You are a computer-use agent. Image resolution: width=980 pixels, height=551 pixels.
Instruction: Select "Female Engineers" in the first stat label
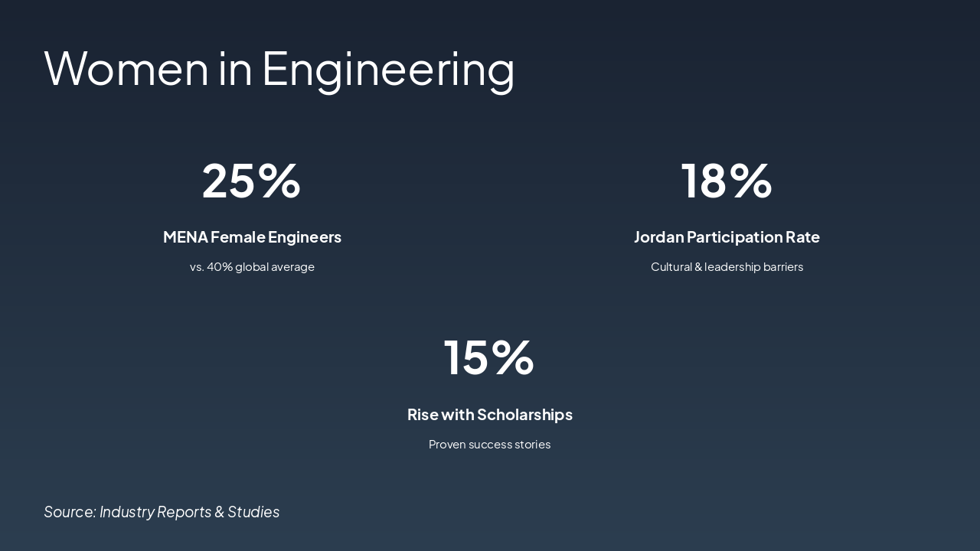tap(276, 237)
